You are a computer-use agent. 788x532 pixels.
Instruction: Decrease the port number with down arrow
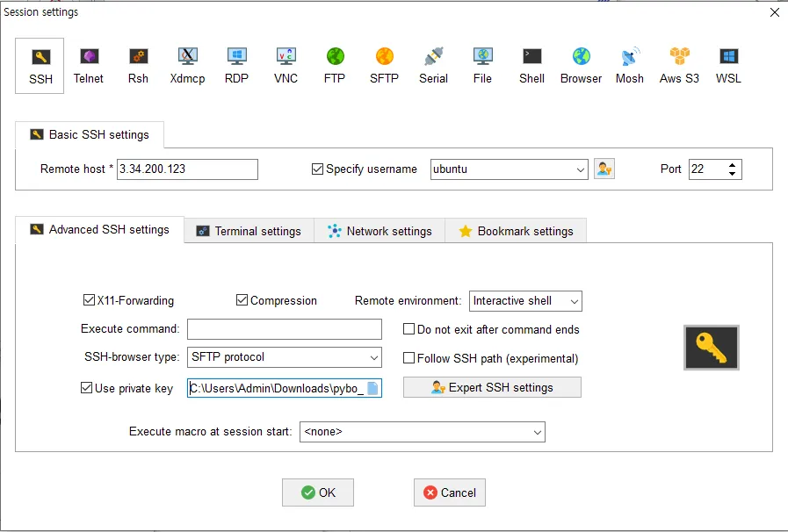[733, 174]
